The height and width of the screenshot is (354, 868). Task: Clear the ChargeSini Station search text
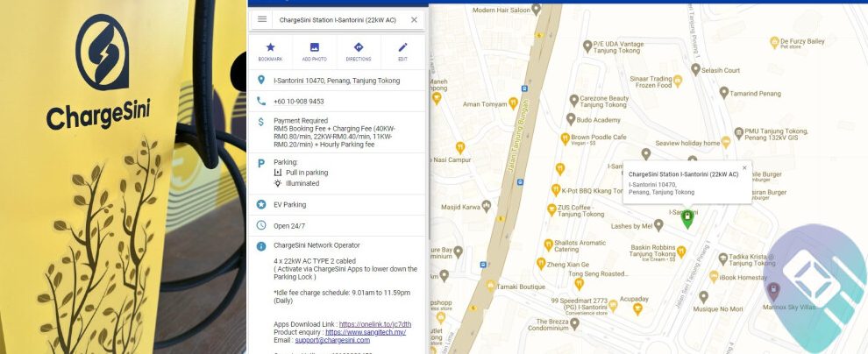[x=414, y=19]
